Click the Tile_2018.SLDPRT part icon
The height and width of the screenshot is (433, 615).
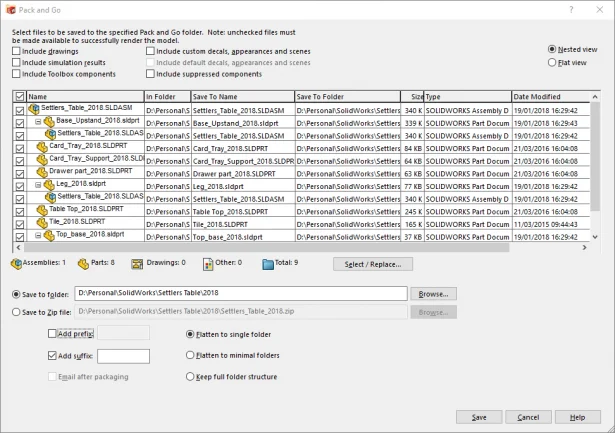pos(42,223)
